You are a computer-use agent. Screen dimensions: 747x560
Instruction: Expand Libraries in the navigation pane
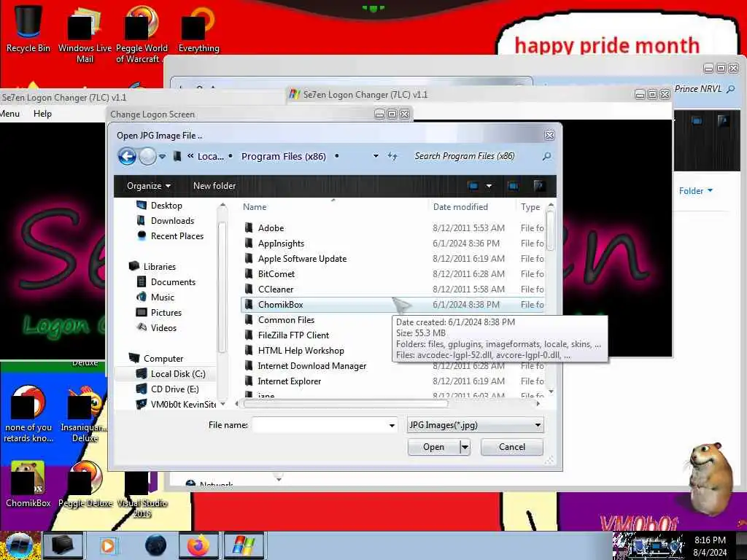[159, 267]
